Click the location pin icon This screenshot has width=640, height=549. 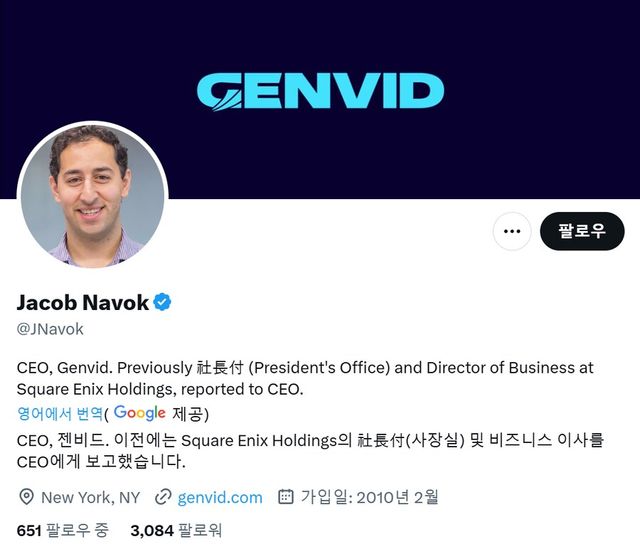click(27, 497)
